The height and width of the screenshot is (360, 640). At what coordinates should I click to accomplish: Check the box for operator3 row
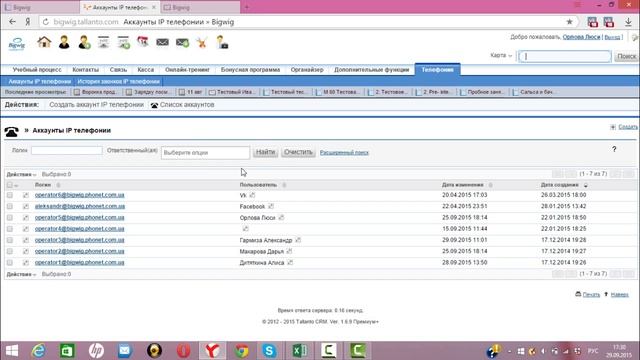pos(9,240)
